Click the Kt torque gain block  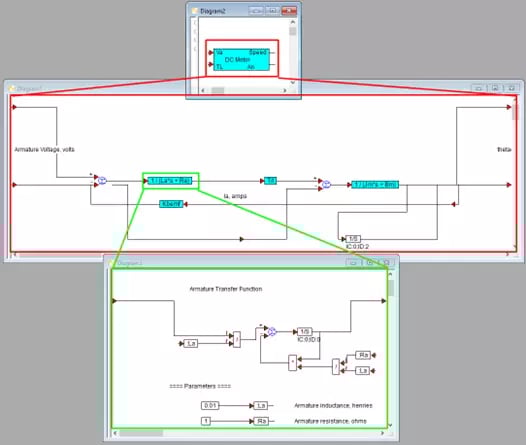tap(270, 181)
